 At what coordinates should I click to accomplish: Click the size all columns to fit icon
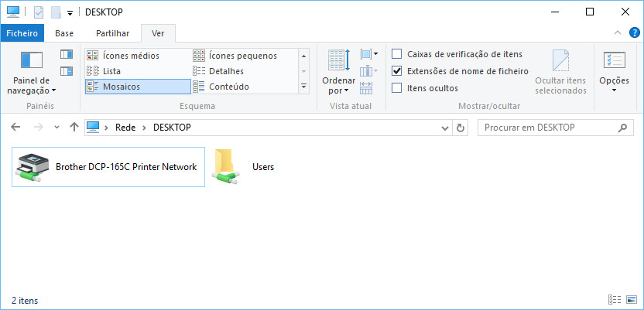click(x=366, y=88)
